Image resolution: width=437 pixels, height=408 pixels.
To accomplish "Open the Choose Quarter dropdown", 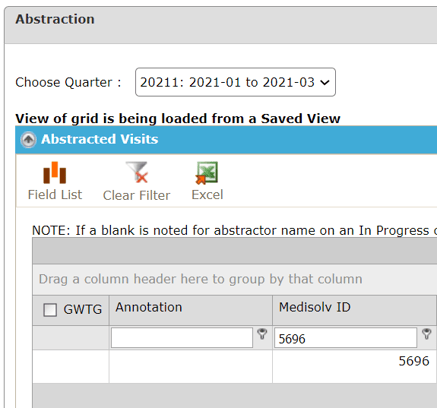I will coord(235,82).
